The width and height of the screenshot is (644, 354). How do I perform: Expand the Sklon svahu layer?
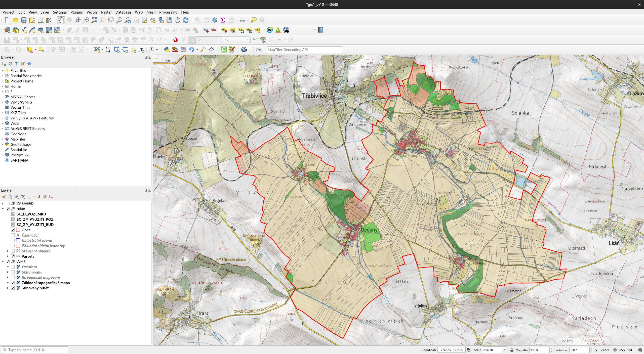pyautogui.click(x=8, y=272)
